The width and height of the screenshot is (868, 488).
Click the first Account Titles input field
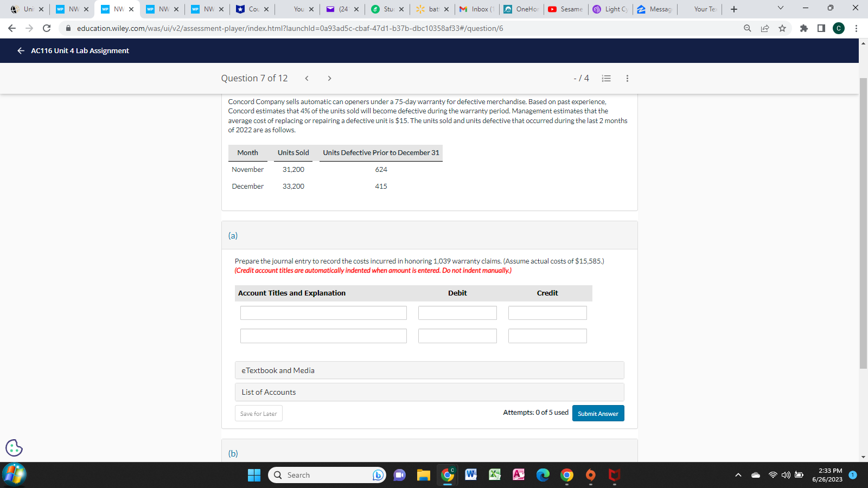(x=323, y=312)
